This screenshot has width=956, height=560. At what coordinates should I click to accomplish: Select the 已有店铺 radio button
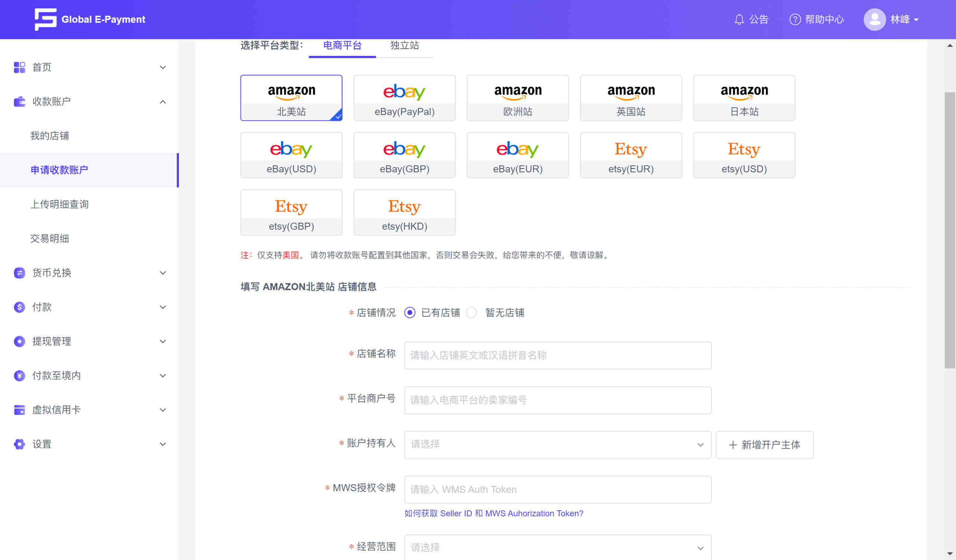click(x=410, y=313)
